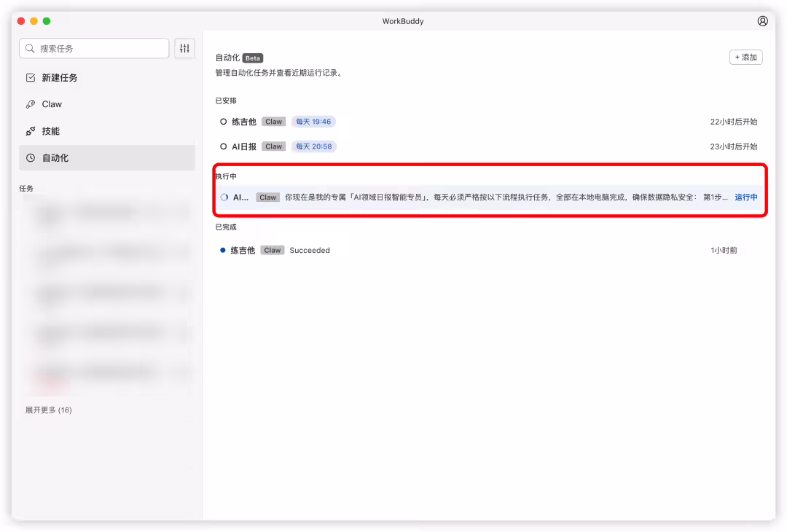Click the checkbox icon beside 新建任务
This screenshot has height=532, width=787.
[30, 77]
